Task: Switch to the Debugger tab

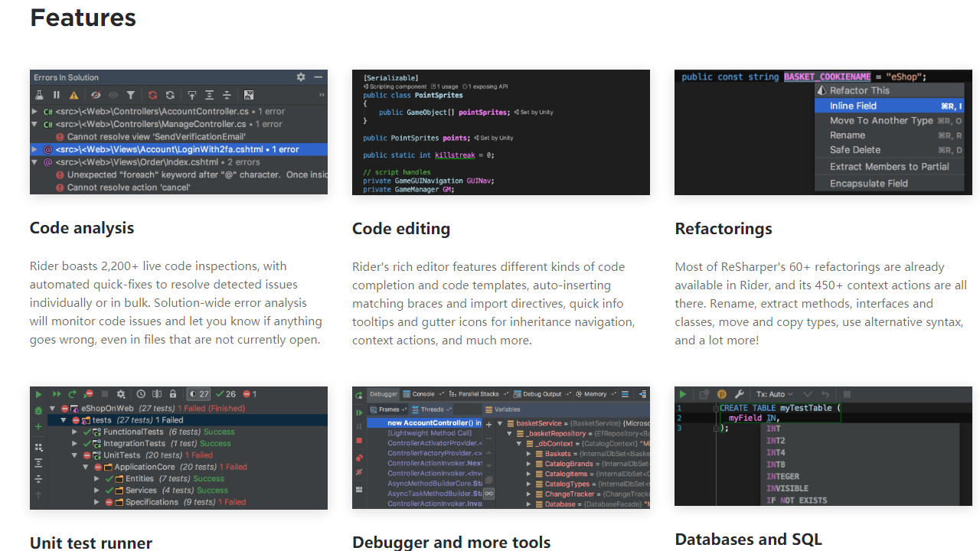Action: click(384, 394)
